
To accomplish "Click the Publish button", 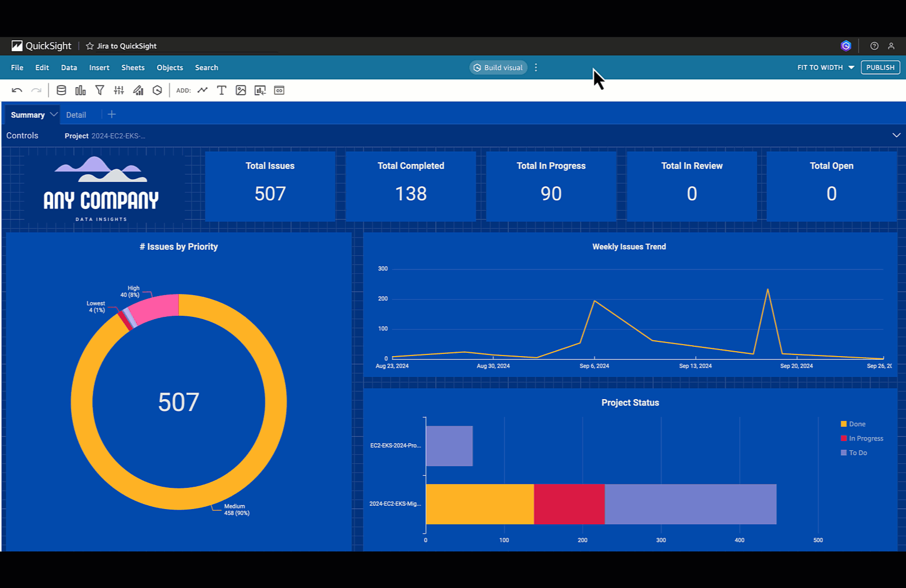I will click(x=880, y=68).
